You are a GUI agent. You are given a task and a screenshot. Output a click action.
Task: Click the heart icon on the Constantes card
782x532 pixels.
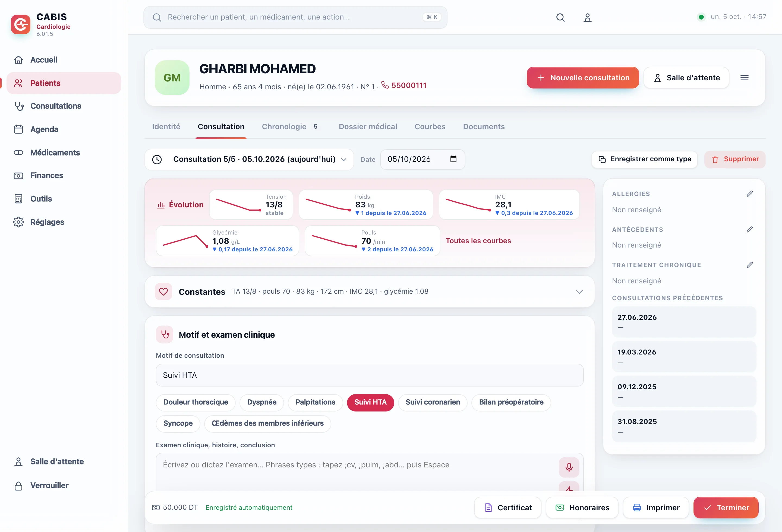coord(163,292)
